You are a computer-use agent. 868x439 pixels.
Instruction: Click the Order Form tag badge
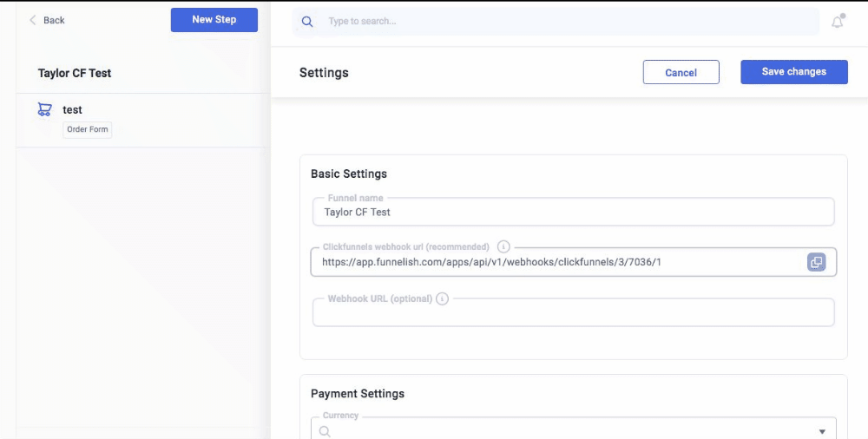click(88, 130)
